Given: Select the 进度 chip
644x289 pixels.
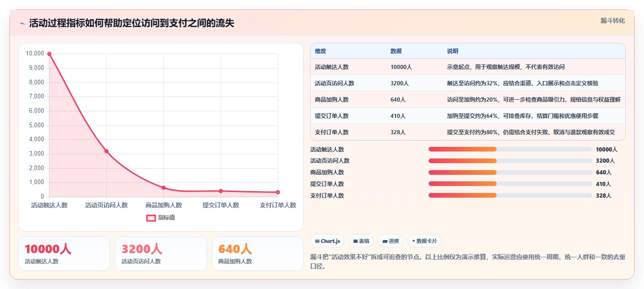Looking at the screenshot, I should tap(391, 241).
